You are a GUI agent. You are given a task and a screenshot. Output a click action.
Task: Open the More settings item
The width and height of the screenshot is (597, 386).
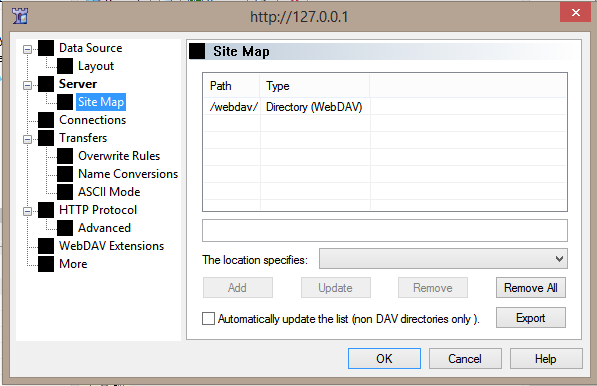(73, 264)
